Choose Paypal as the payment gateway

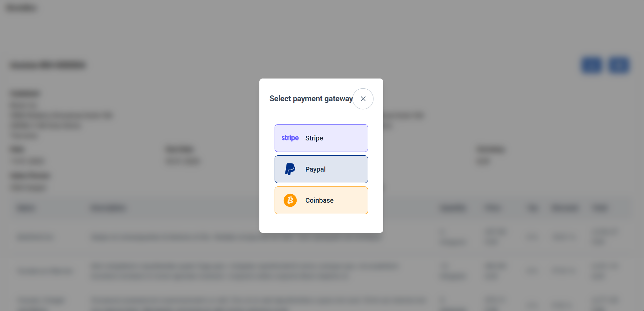321,169
